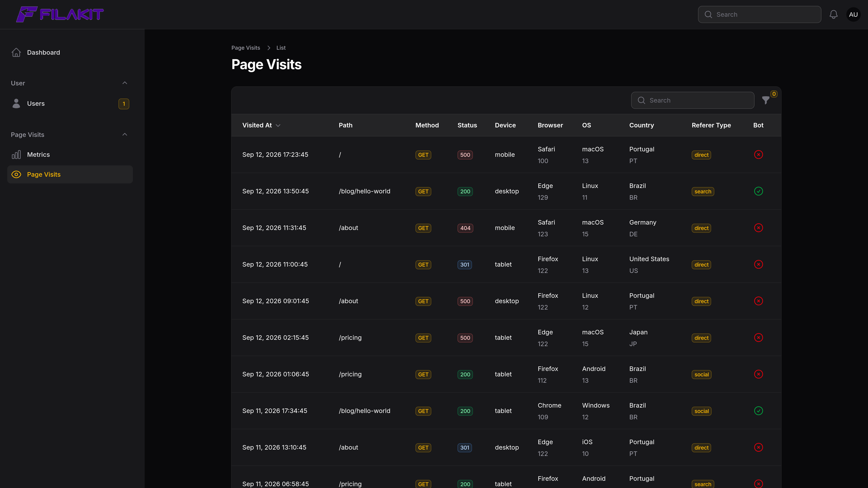Click the Chrome 109 browser cell
Screen dimensions: 868x488
pyautogui.click(x=549, y=411)
